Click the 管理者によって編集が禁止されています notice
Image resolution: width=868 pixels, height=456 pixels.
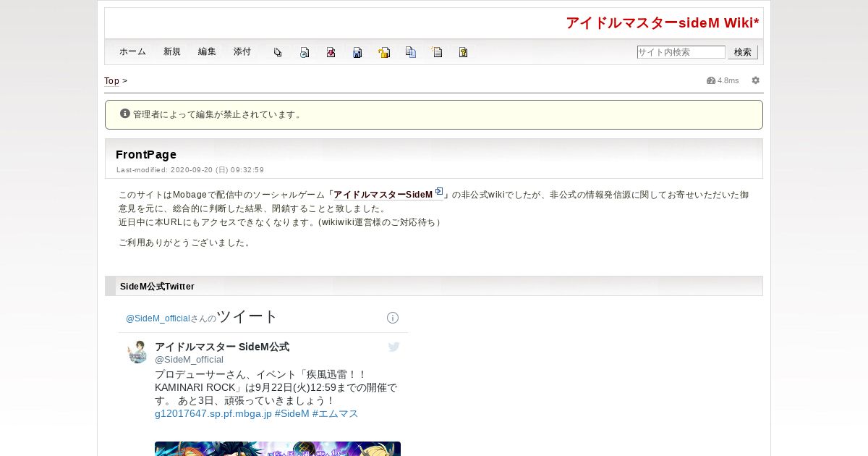(x=434, y=114)
